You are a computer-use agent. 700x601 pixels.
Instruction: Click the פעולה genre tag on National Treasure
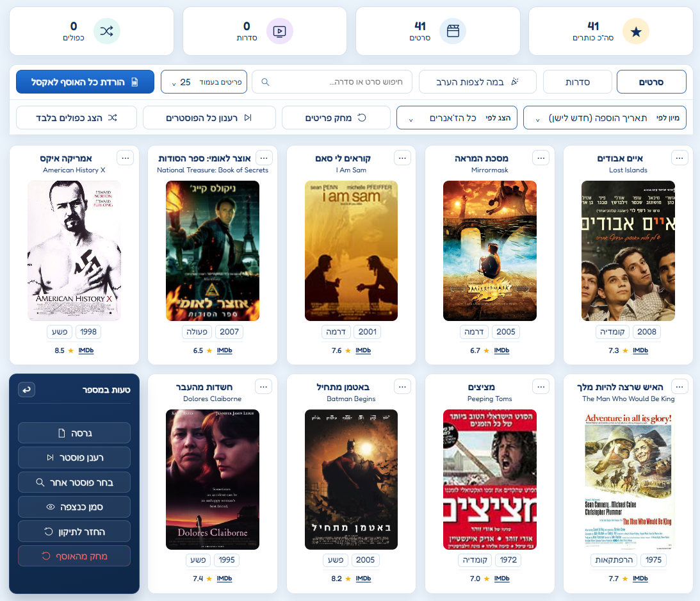[x=197, y=332]
